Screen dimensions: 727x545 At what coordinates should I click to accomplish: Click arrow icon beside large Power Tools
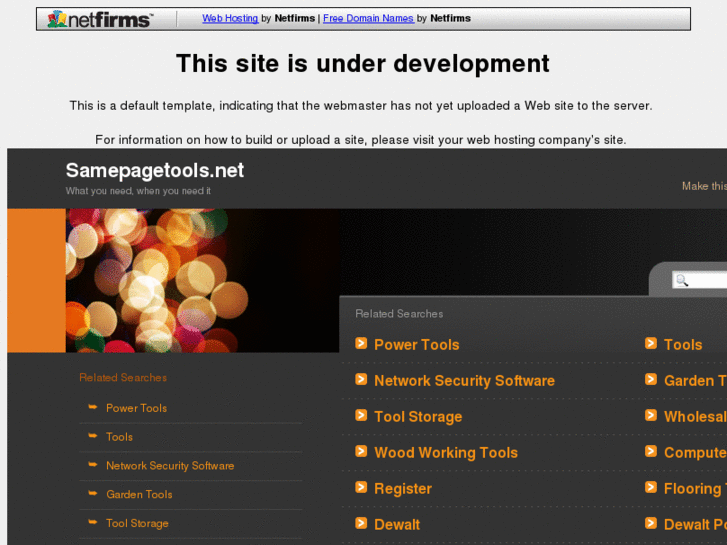pyautogui.click(x=361, y=343)
